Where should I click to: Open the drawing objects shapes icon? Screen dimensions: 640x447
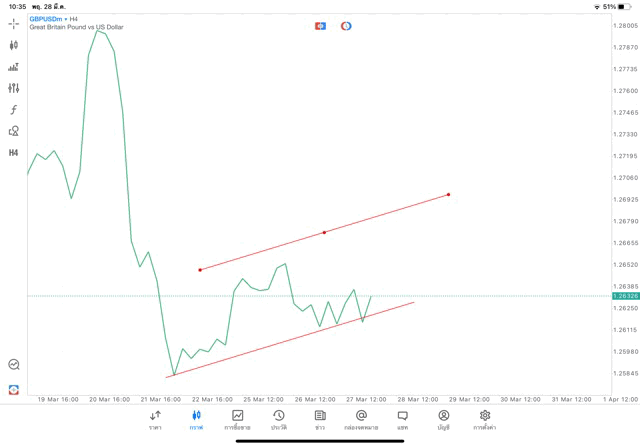(x=14, y=131)
